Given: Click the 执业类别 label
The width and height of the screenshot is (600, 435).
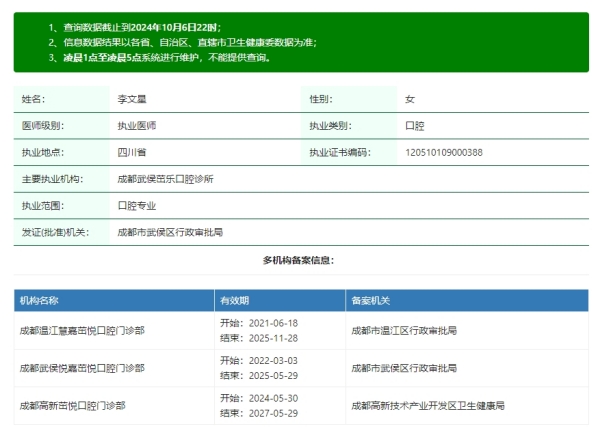Looking at the screenshot, I should pyautogui.click(x=331, y=125).
